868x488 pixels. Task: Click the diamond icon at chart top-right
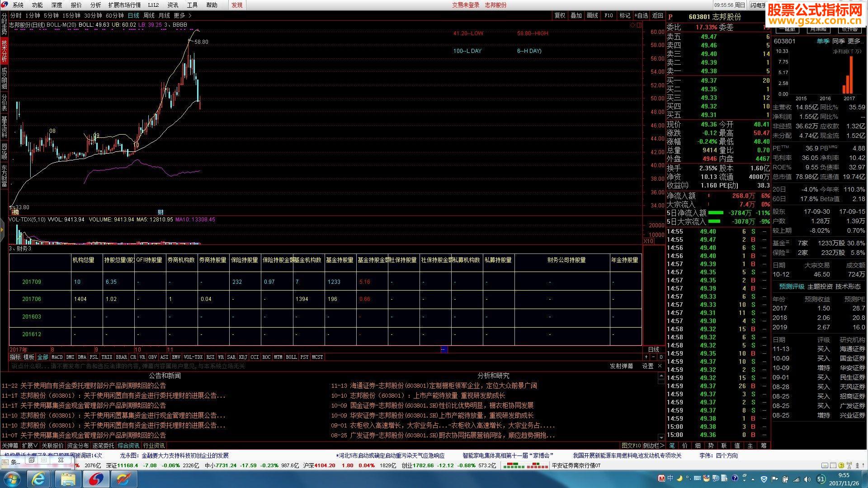632,25
